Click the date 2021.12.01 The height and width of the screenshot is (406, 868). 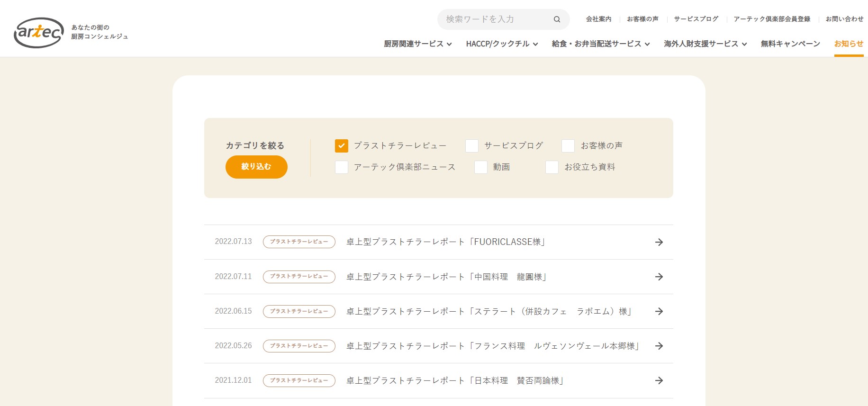pyautogui.click(x=233, y=380)
